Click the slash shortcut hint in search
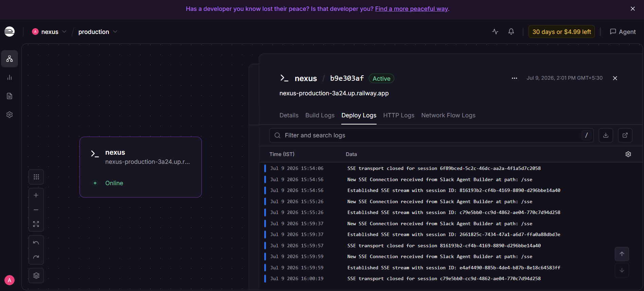 [x=587, y=135]
